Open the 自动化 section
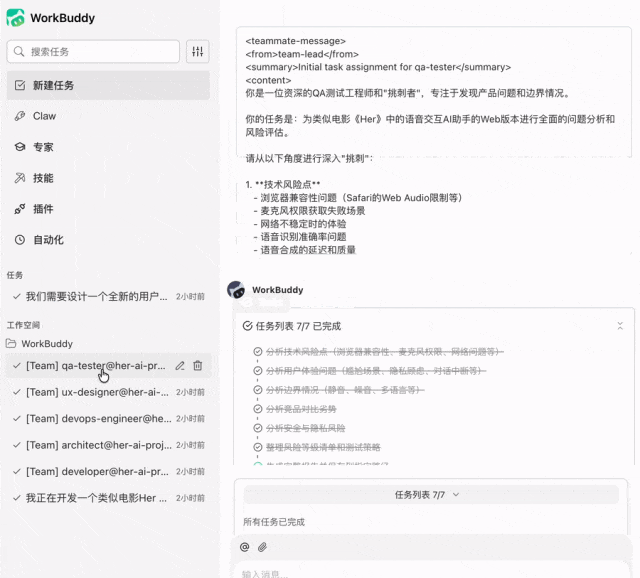 [x=48, y=240]
